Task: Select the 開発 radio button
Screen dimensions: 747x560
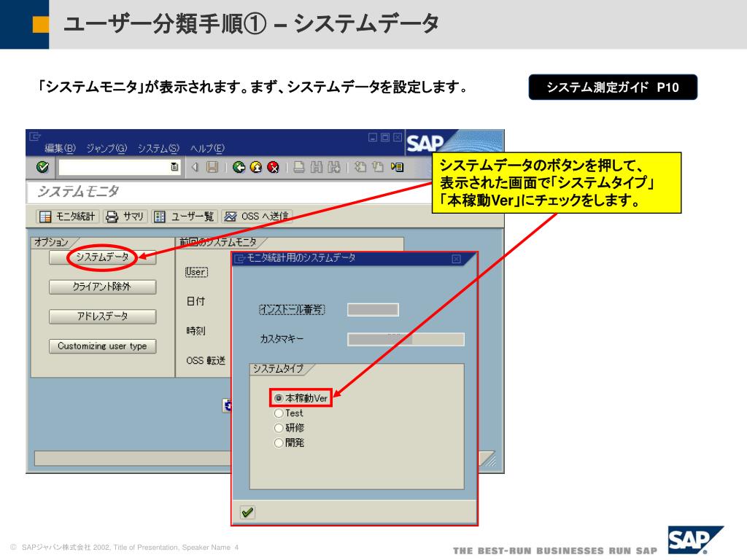Action: click(x=279, y=443)
